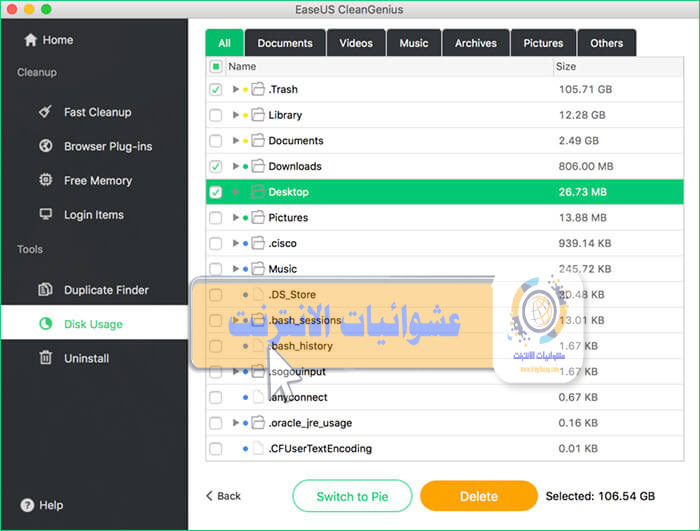Click the Switch to Pie button
This screenshot has width=700, height=531.
(352, 496)
